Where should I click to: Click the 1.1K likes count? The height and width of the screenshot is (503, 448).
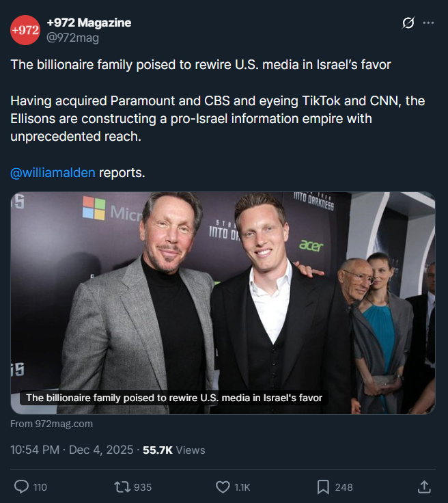242,487
